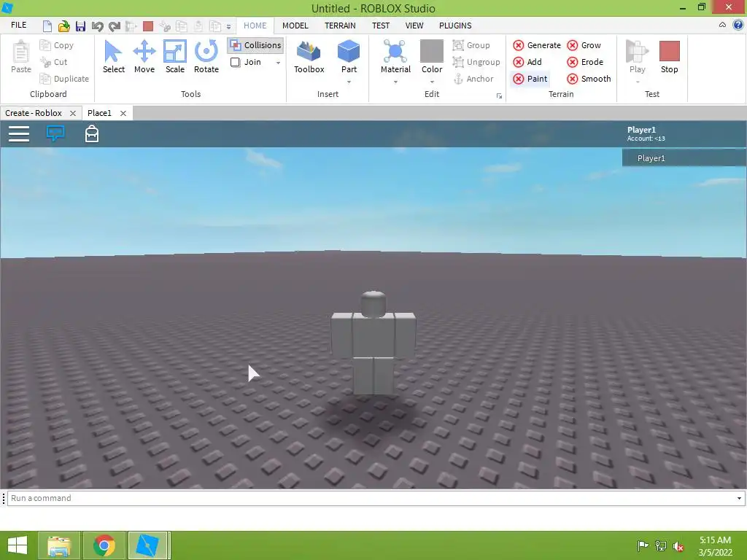Expand the Play dropdown arrow
747x560 pixels.
point(638,82)
